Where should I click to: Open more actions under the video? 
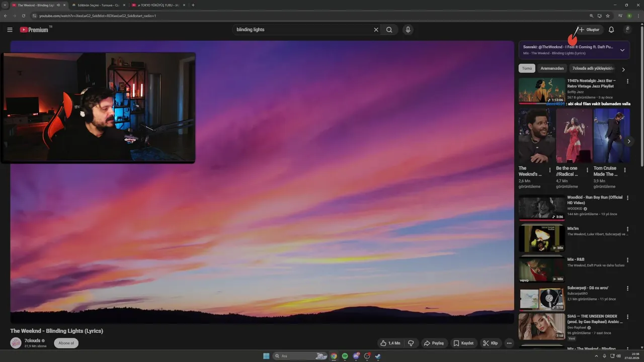pos(509,343)
